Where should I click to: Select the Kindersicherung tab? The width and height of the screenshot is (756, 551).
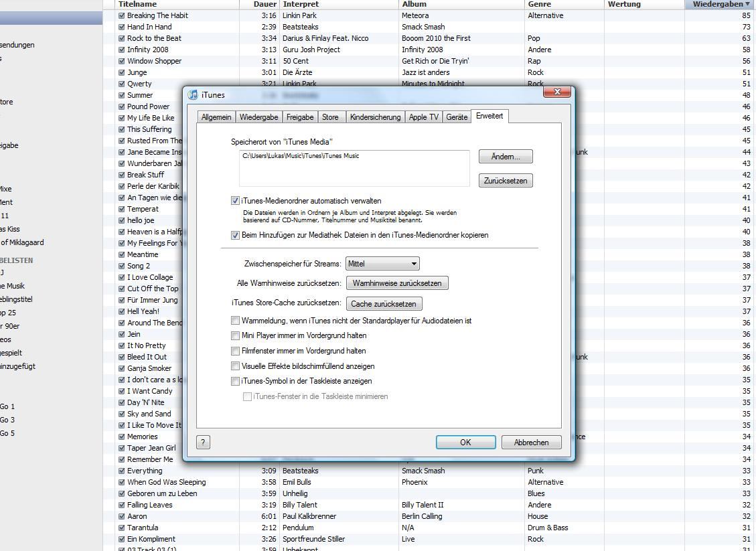coord(375,117)
